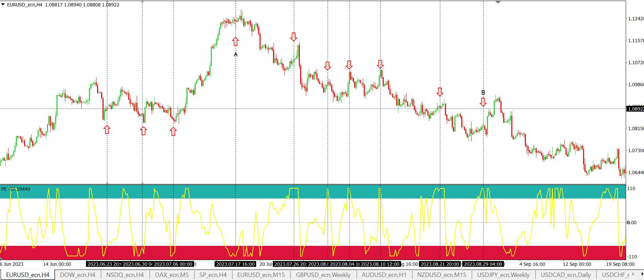Click the 19 Sep 08:00 time axis label
The image size is (644, 280).
click(x=620, y=264)
